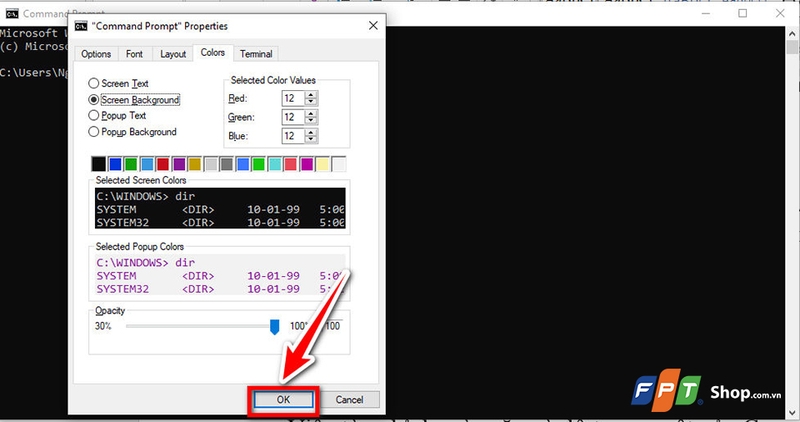
Task: Increase the Green value with up arrow
Action: click(x=311, y=114)
